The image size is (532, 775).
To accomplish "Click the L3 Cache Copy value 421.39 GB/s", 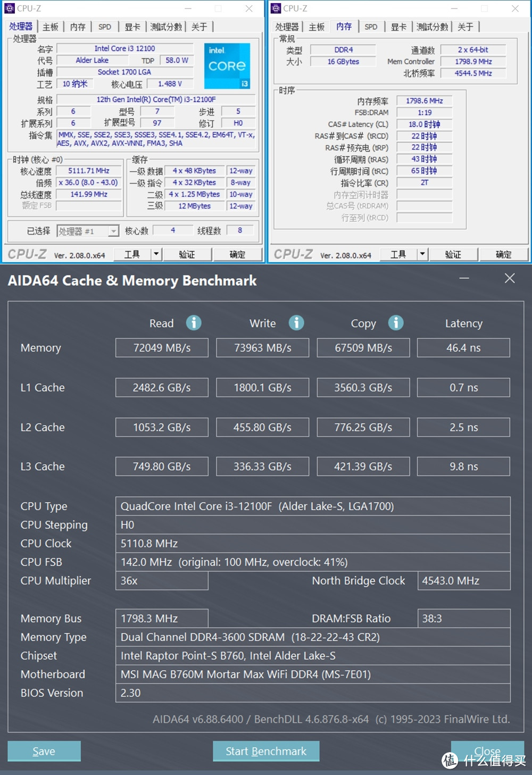I will [x=363, y=466].
